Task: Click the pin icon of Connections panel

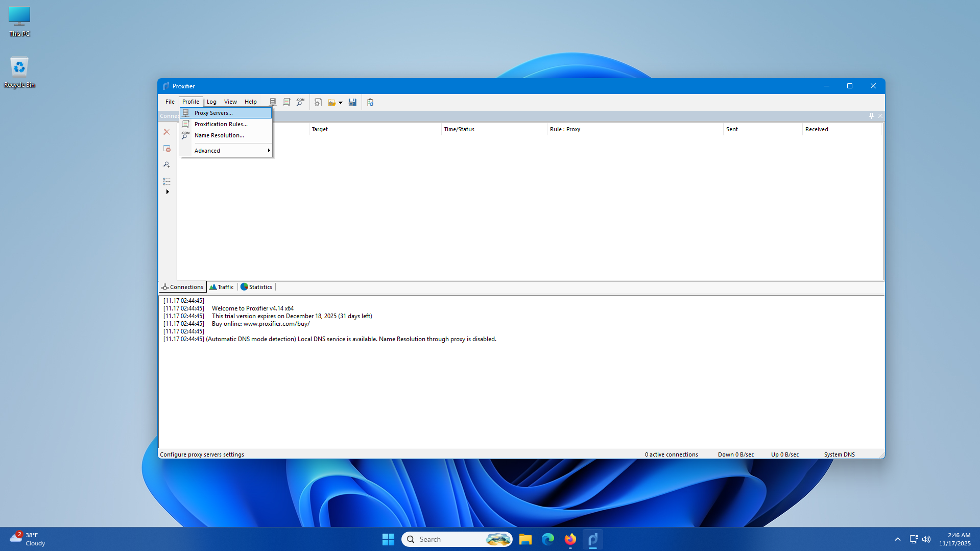Action: tap(872, 116)
